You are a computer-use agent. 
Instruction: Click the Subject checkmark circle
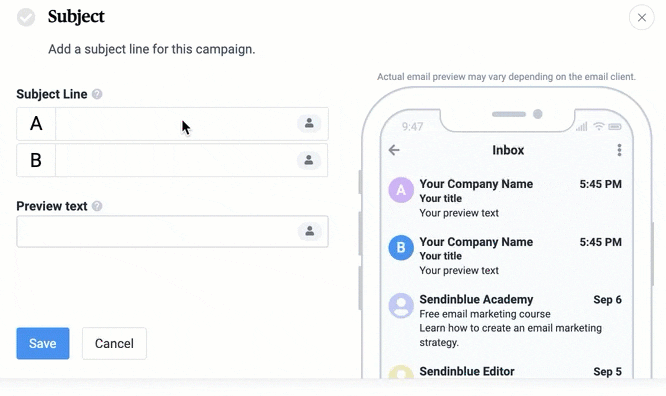(x=26, y=17)
